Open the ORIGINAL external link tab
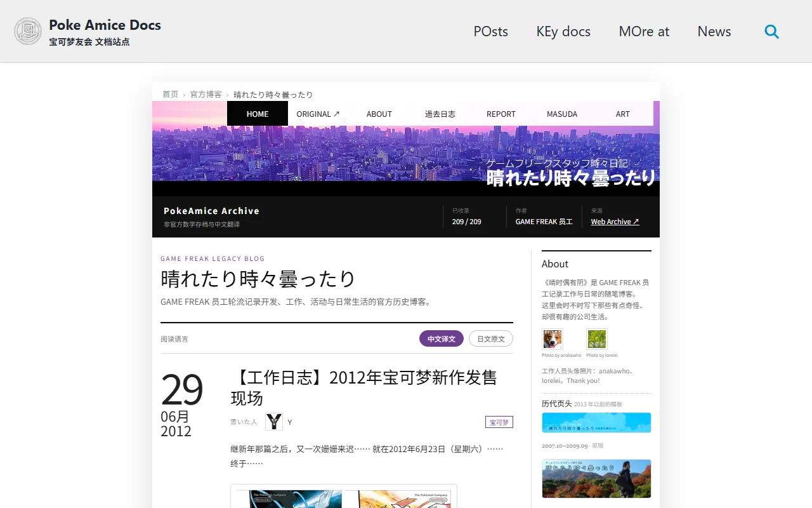This screenshot has height=508, width=812. tap(318, 114)
